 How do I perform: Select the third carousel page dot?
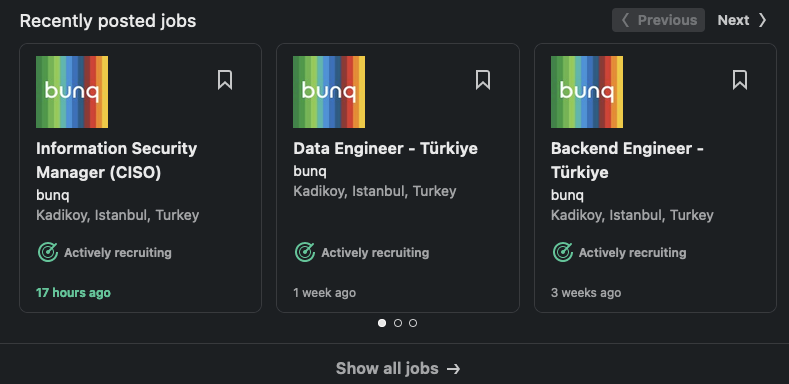[413, 323]
